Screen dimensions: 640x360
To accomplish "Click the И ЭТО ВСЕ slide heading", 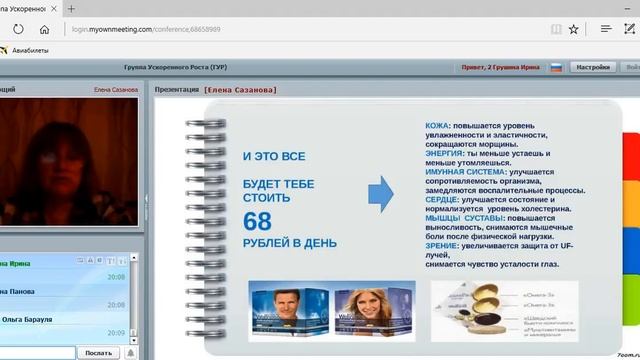I will click(274, 156).
